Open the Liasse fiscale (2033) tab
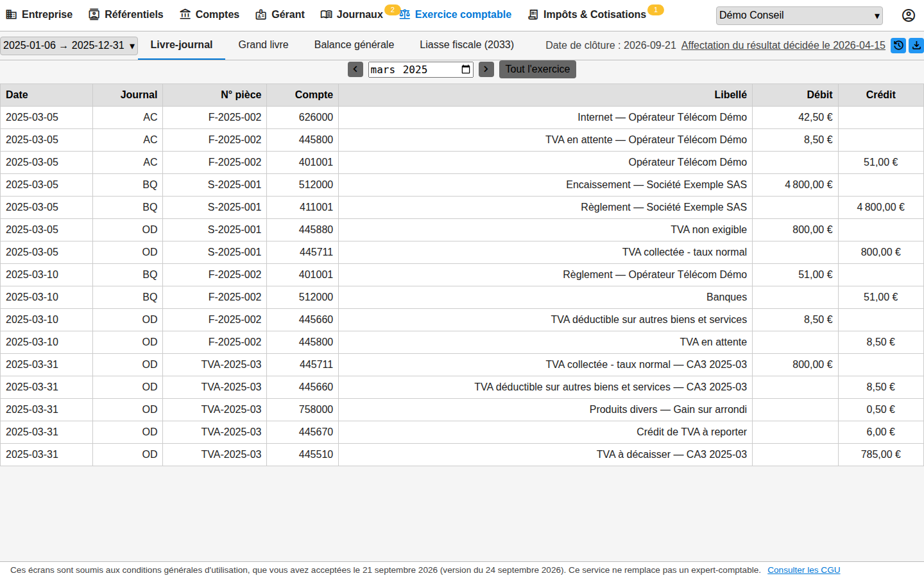 (467, 45)
